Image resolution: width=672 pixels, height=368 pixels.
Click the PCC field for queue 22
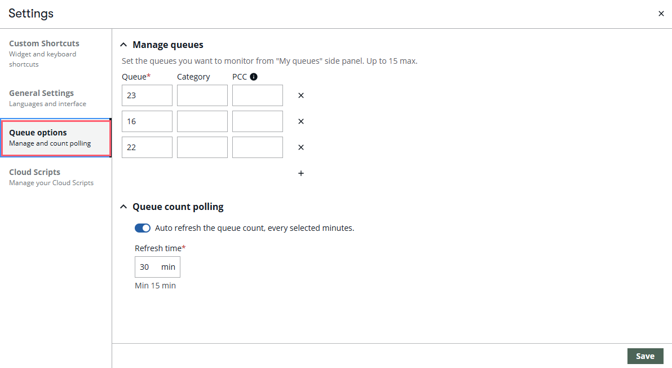(258, 147)
